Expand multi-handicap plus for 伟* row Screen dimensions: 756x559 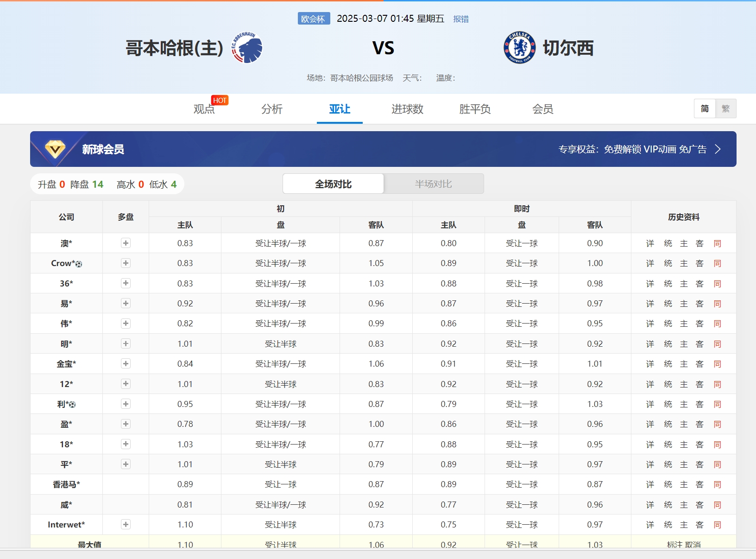[126, 323]
